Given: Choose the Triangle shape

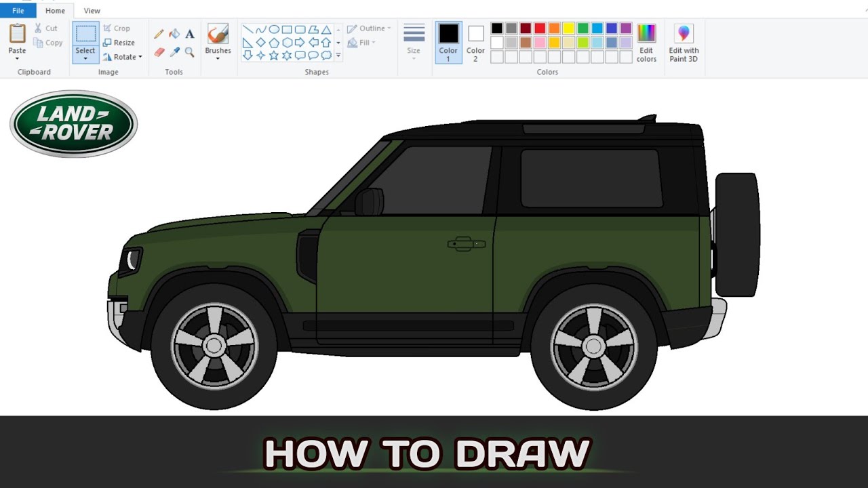Looking at the screenshot, I should (326, 29).
